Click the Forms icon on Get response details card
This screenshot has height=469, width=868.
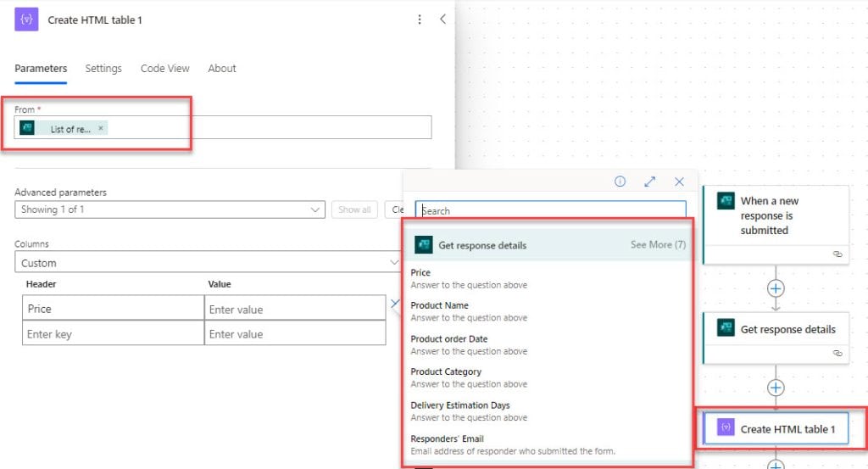726,327
